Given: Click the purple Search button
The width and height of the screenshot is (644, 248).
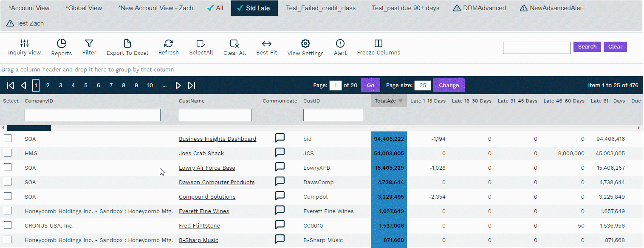Looking at the screenshot, I should click(x=587, y=47).
